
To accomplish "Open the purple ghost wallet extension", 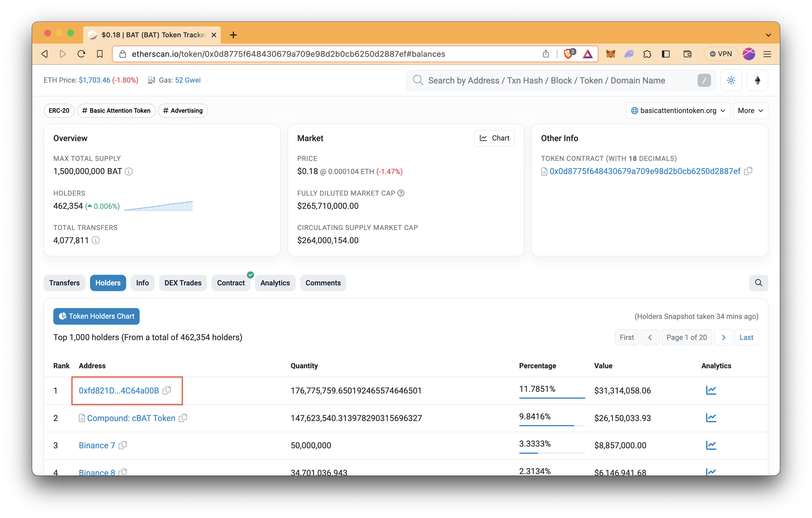I will pyautogui.click(x=629, y=54).
